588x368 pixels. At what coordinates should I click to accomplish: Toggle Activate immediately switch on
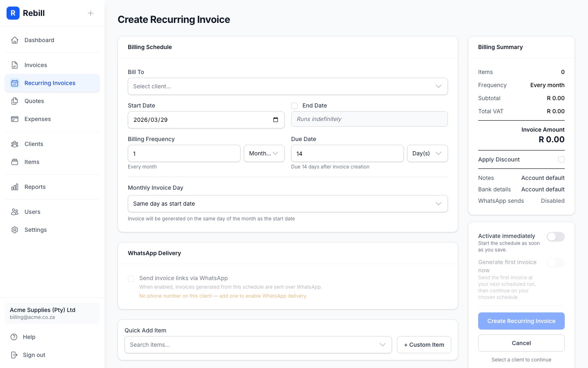(x=556, y=237)
